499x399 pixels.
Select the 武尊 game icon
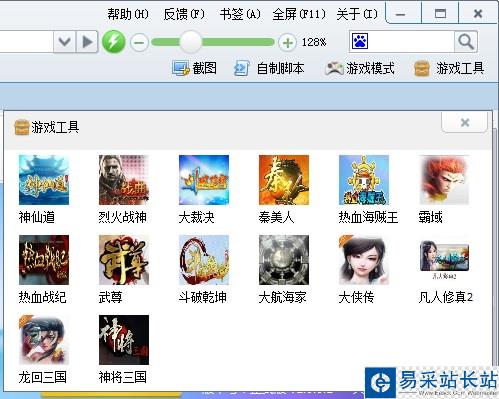pos(124,260)
